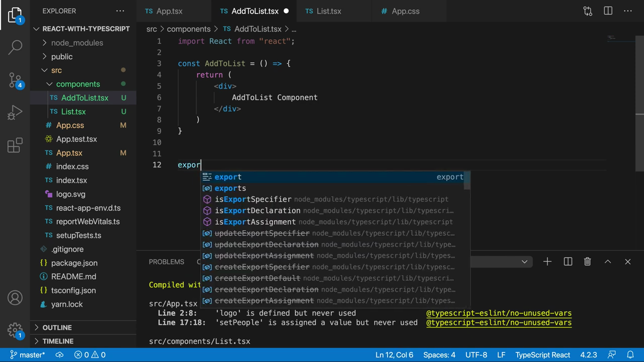Click the feedback icon in status bar
The image size is (644, 362).
tap(612, 355)
